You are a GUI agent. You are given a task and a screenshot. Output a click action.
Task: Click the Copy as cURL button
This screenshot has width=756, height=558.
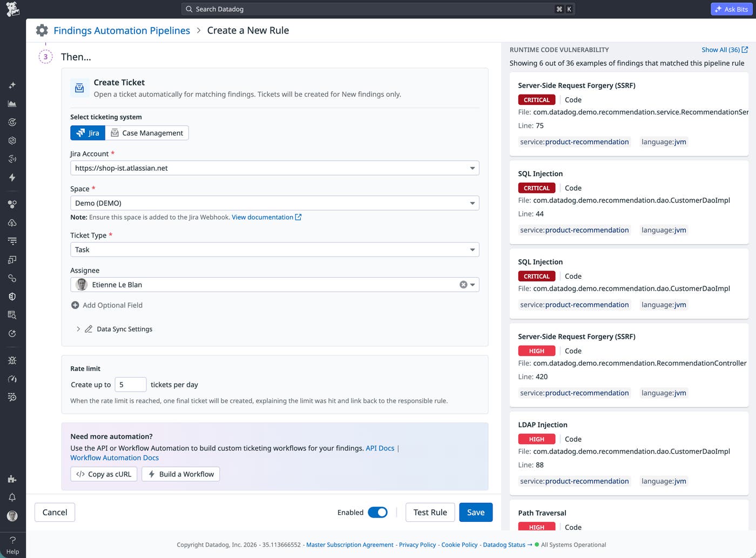(x=104, y=474)
